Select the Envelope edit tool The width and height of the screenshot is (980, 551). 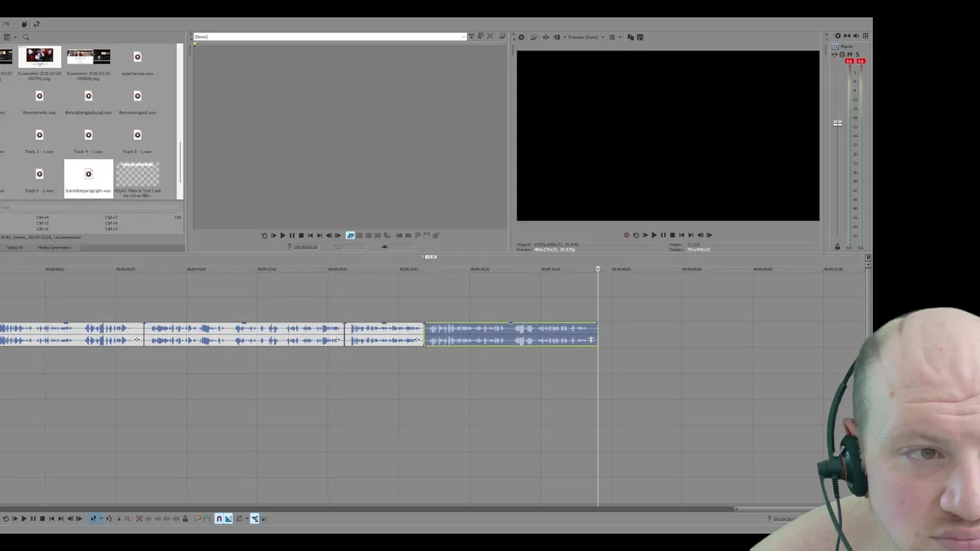[109, 519]
